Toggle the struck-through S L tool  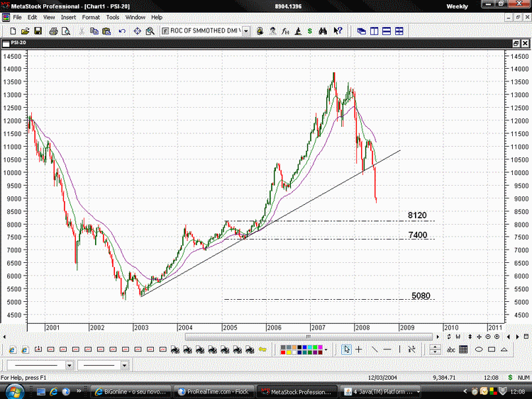(x=412, y=349)
